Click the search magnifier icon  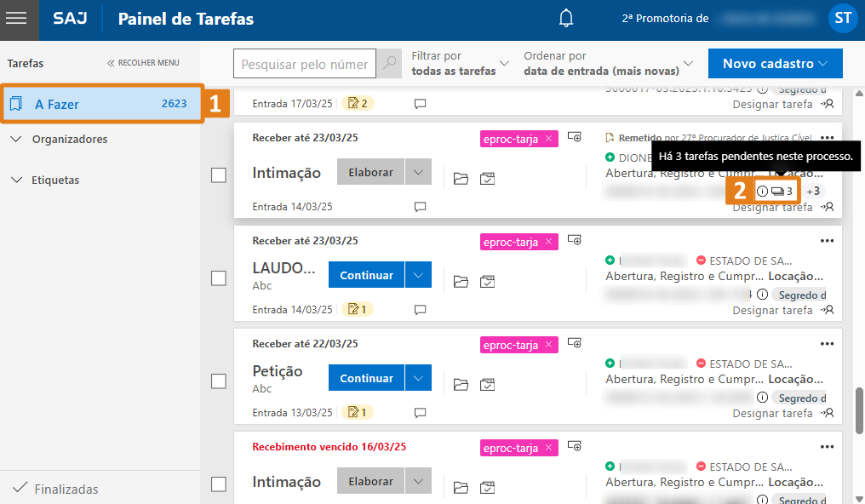pyautogui.click(x=388, y=63)
